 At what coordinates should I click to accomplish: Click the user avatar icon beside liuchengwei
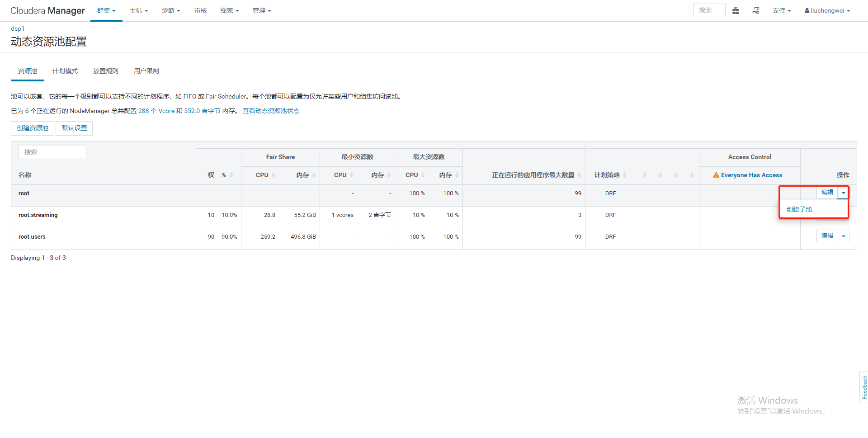[x=807, y=10]
